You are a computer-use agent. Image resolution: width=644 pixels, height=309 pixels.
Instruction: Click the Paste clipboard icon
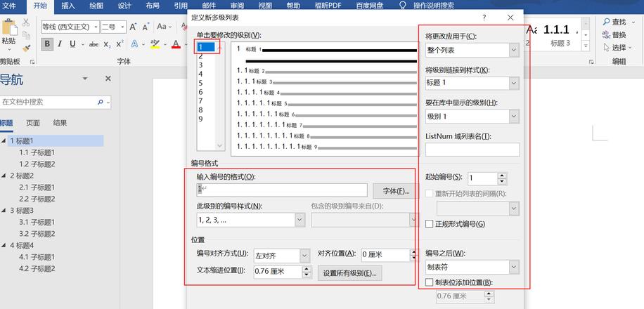(9, 27)
